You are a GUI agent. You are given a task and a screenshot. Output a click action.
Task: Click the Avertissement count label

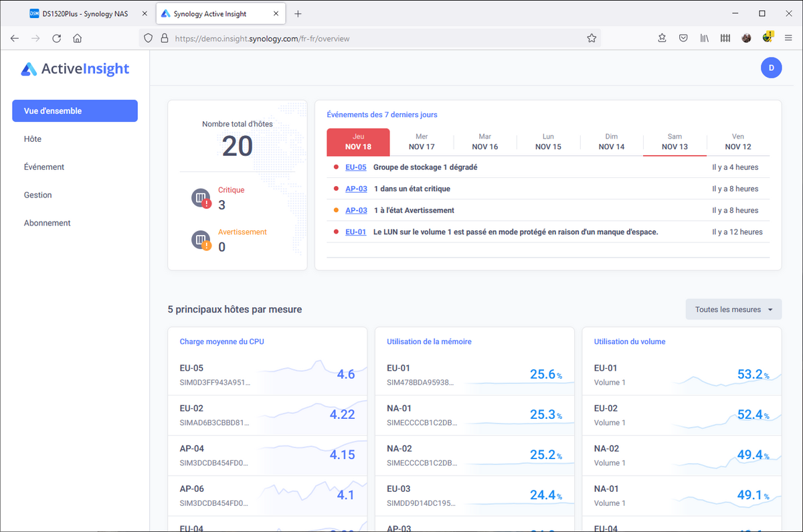click(x=242, y=232)
